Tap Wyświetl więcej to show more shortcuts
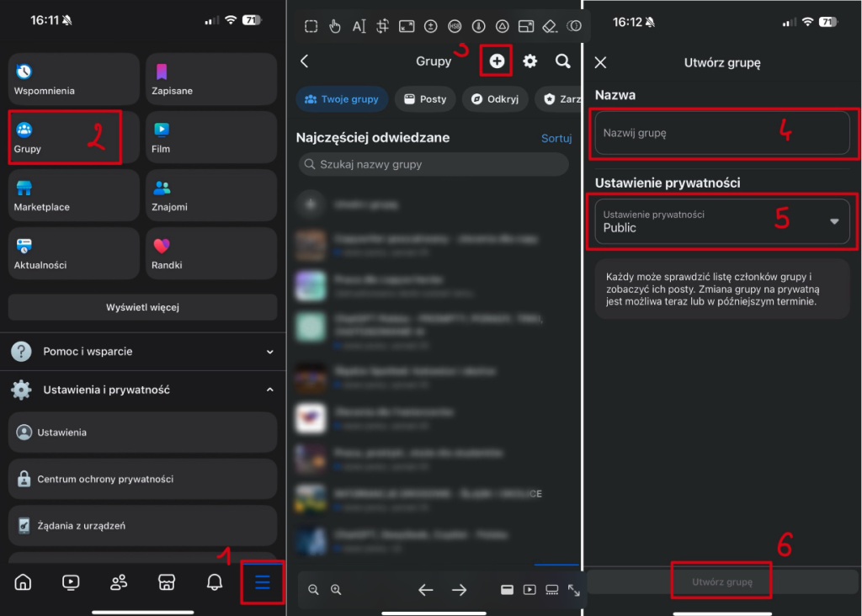Viewport: 862px width, 616px height. 143,307
